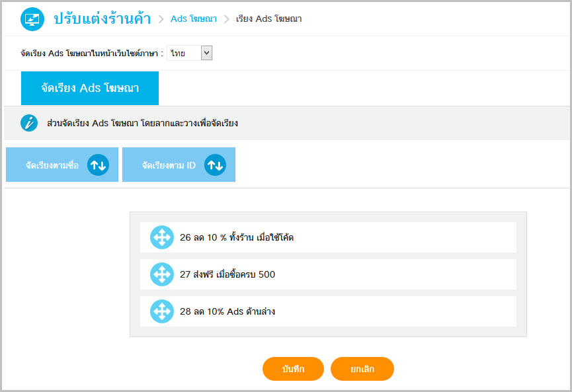Click the orange ยกเลิก cancel button
572x392 pixels.
(362, 369)
